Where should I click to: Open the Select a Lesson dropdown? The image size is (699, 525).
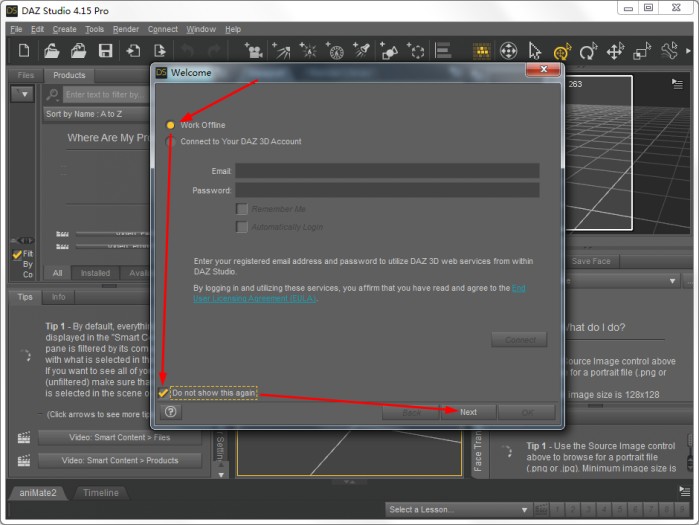coord(458,509)
